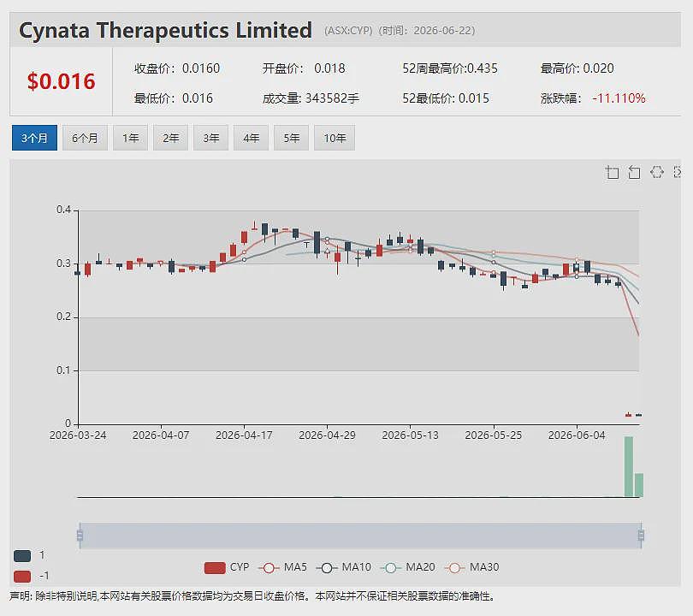The height and width of the screenshot is (616, 693).
Task: Activate the area zoom tool icon
Action: 612,172
